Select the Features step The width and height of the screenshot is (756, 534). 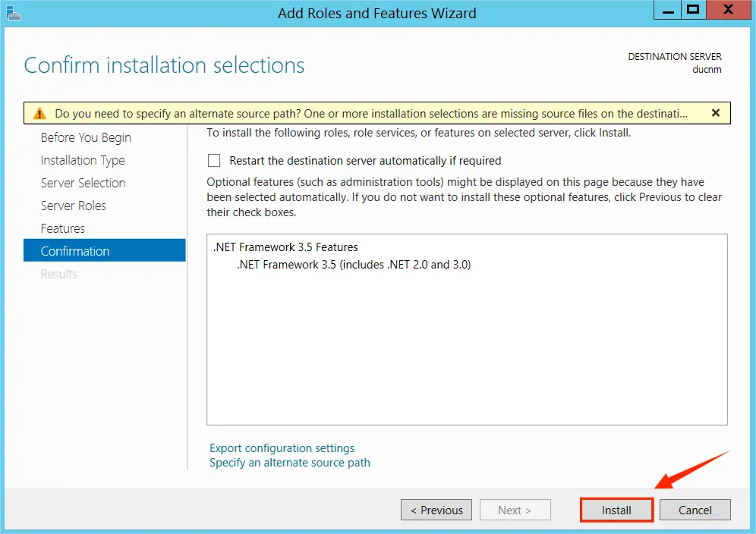[x=63, y=228]
